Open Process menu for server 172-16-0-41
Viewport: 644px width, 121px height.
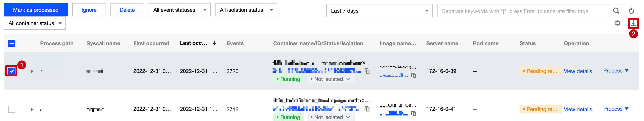[615, 109]
